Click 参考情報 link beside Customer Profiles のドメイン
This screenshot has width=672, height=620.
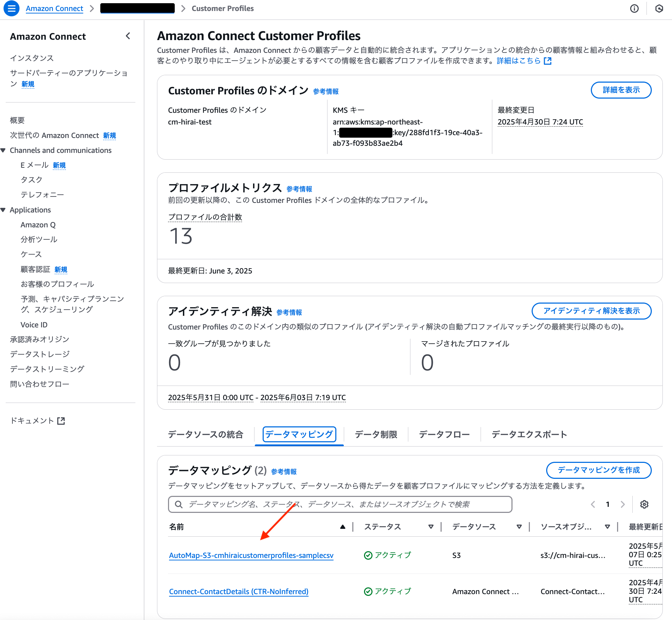(326, 92)
